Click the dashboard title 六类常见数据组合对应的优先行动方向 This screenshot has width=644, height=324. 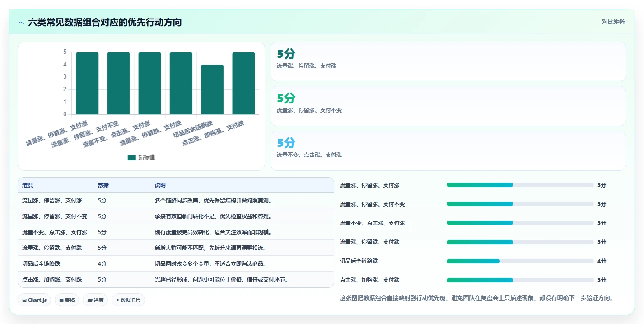[105, 22]
